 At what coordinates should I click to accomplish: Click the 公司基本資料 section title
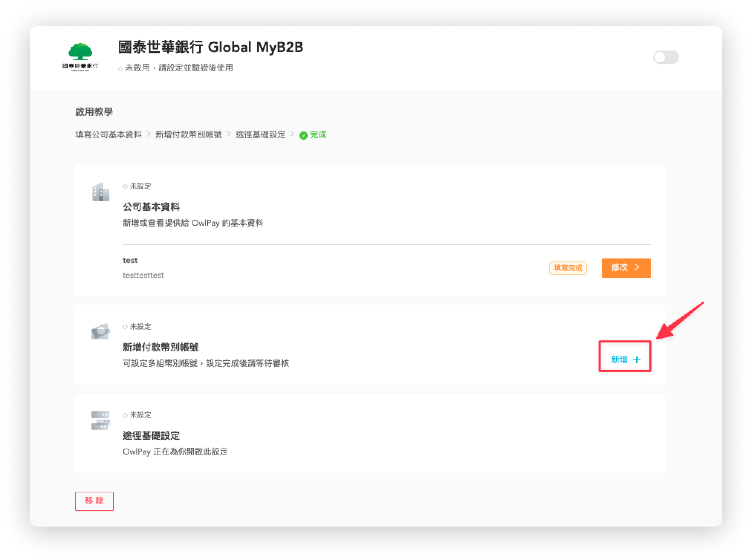tap(151, 207)
